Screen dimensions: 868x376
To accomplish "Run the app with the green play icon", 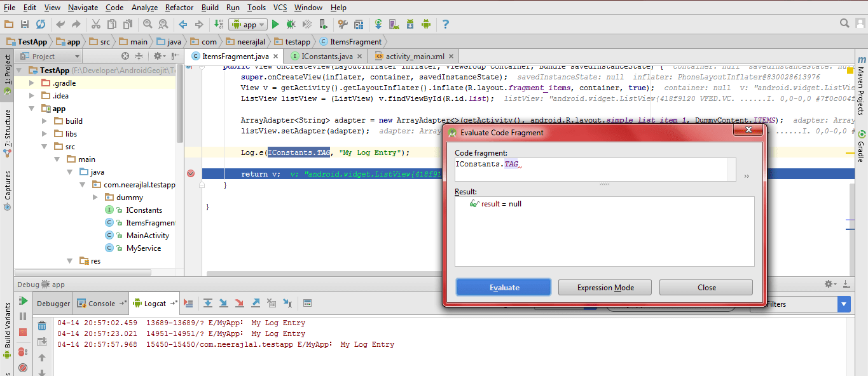I will 275,24.
